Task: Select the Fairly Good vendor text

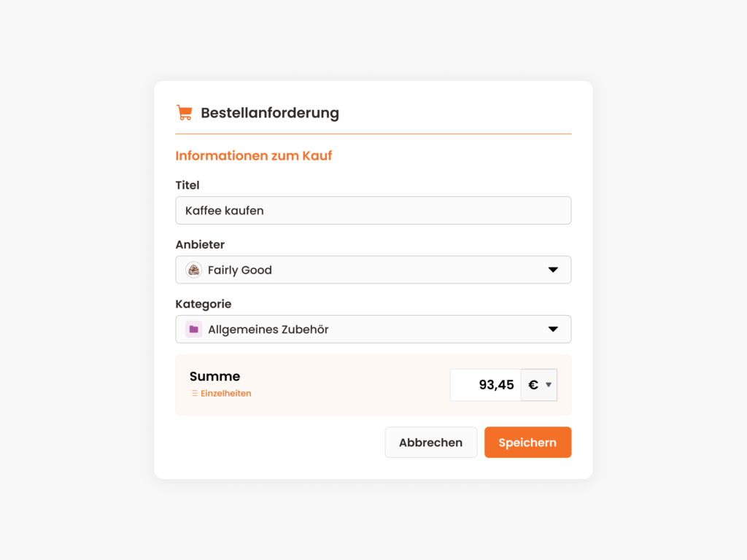Action: (239, 270)
